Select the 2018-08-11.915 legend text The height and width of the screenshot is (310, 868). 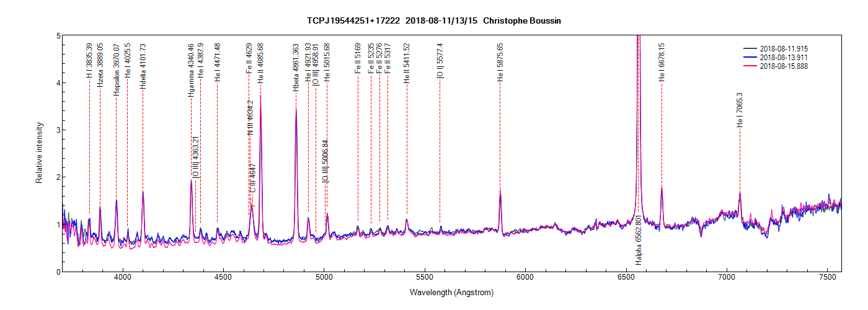pos(784,48)
